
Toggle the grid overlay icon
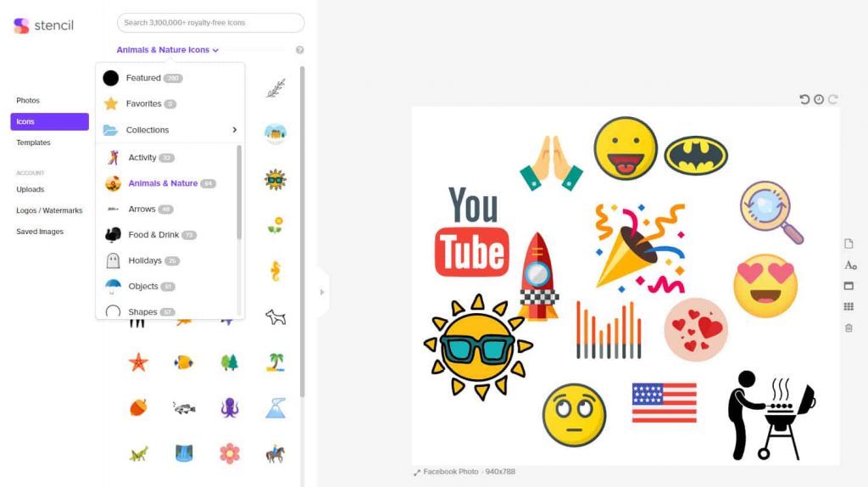click(x=849, y=306)
